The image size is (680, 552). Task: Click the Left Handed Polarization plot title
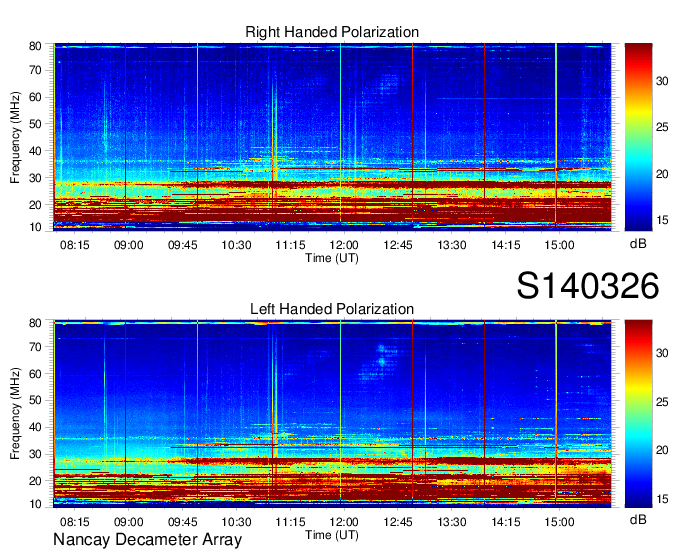click(332, 309)
